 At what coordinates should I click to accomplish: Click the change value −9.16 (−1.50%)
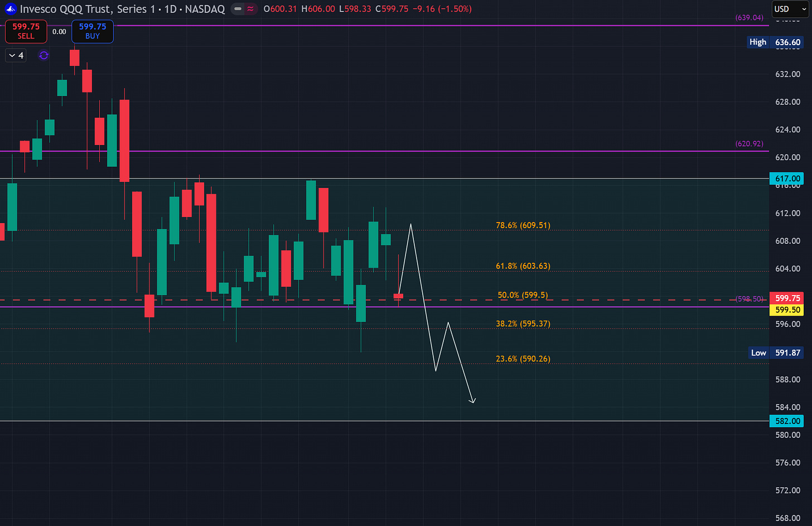(x=442, y=9)
